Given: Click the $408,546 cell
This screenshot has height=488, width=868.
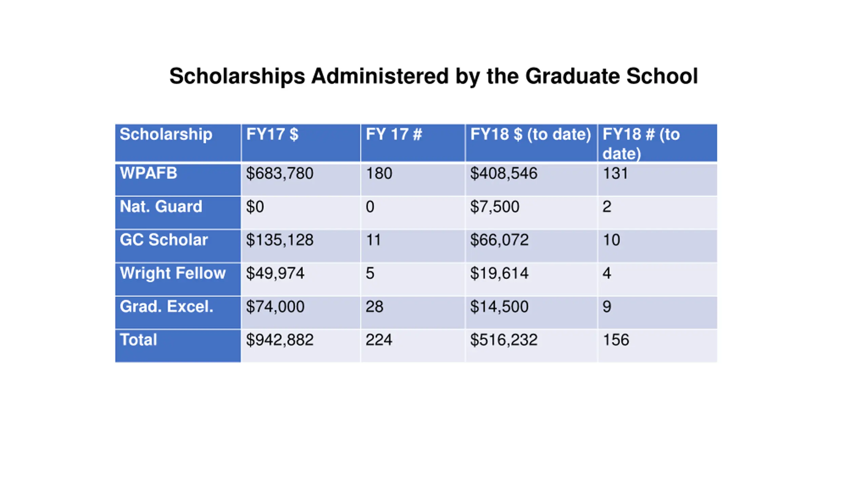Looking at the screenshot, I should [x=531, y=180].
